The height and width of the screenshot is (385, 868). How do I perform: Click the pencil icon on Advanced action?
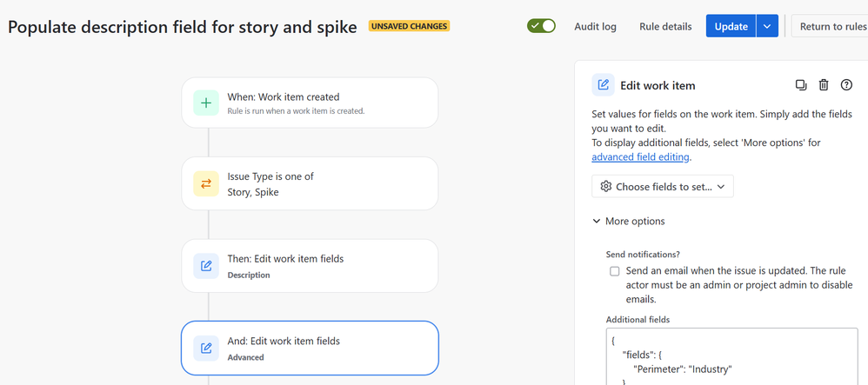[206, 348]
